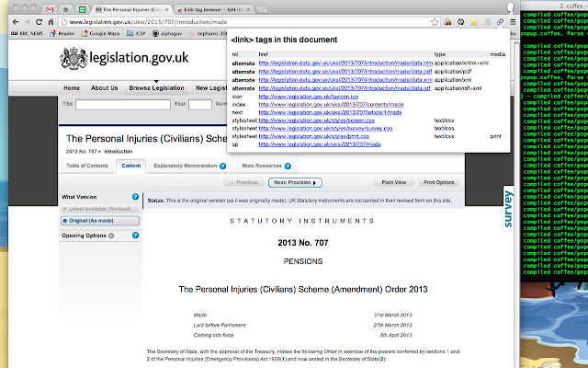
Task: Click the address bar URL field
Action: [243, 22]
